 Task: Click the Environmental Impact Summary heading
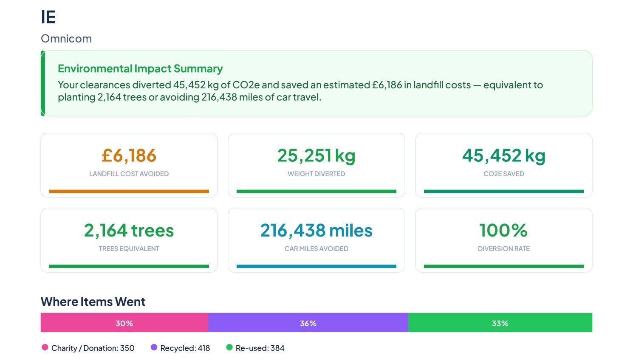[140, 68]
